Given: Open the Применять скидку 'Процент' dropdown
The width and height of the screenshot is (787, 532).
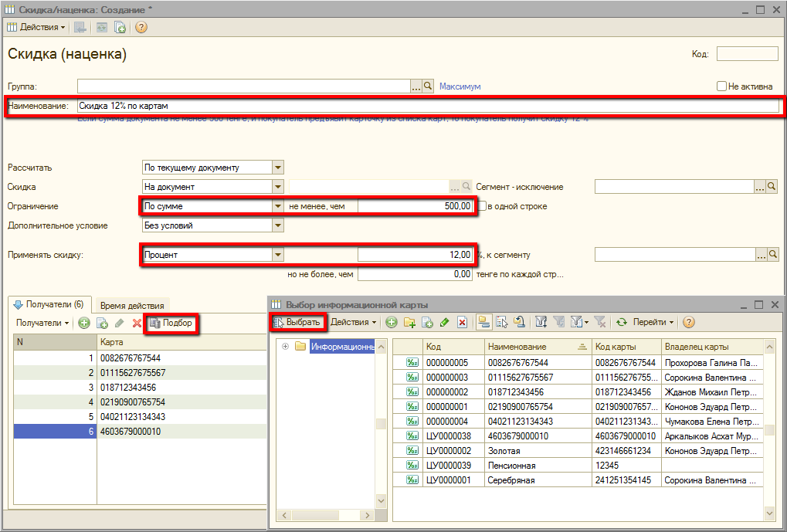Looking at the screenshot, I should pos(278,255).
